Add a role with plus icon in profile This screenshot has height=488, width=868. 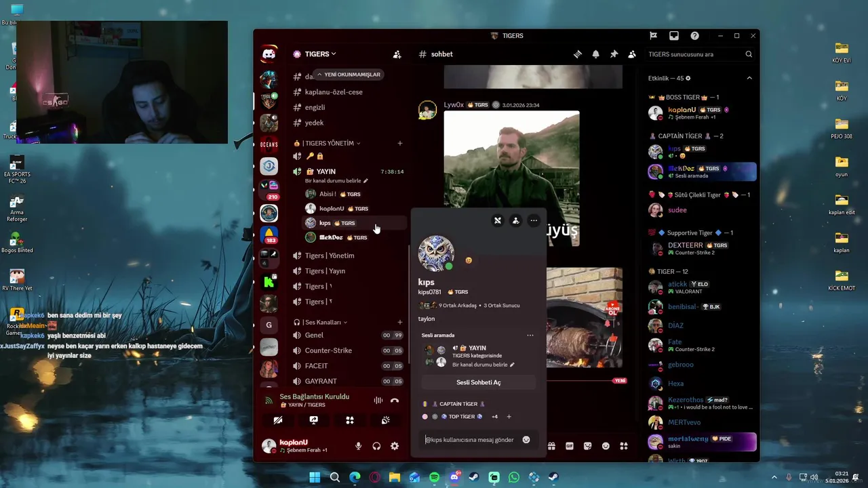point(509,417)
